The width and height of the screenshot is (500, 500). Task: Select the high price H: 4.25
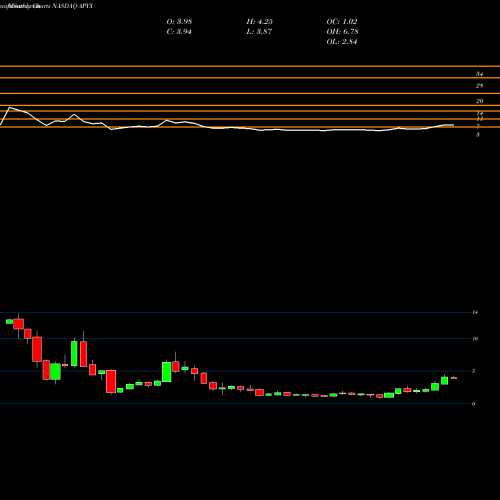(260, 22)
